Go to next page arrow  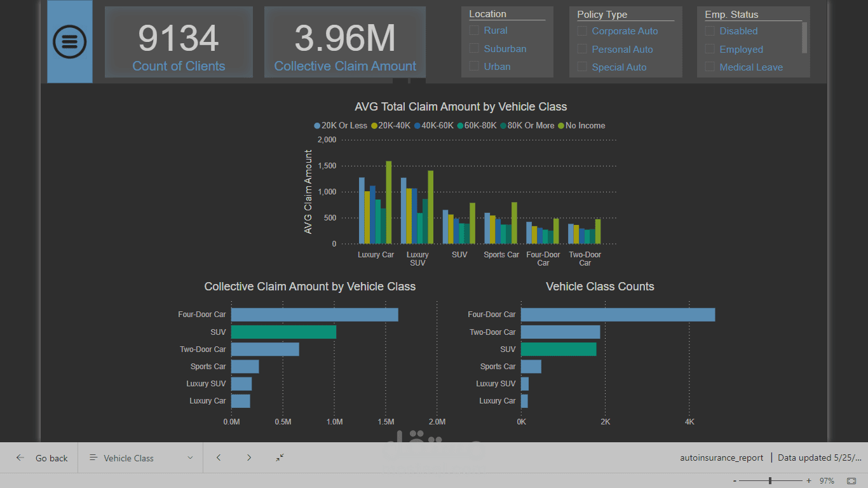pos(249,457)
